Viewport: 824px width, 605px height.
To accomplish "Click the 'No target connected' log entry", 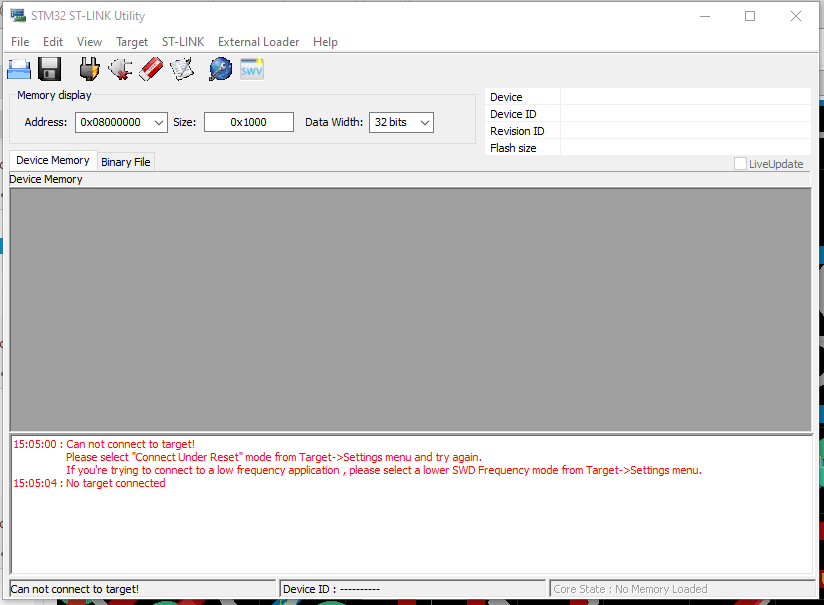I will (x=89, y=484).
